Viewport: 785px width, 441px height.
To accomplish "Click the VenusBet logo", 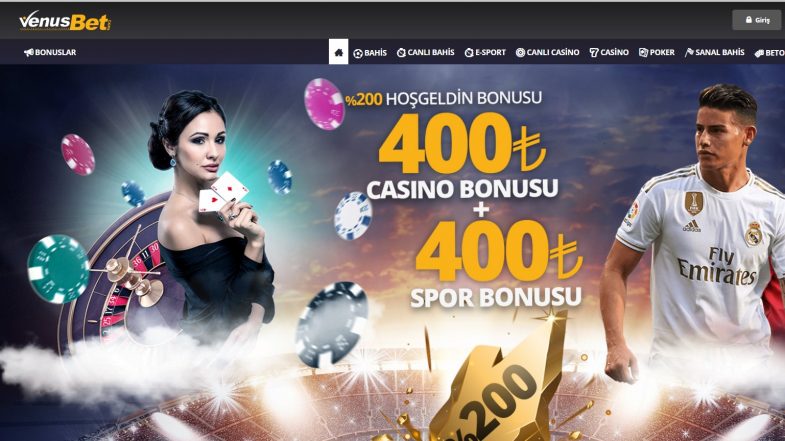I will point(65,21).
